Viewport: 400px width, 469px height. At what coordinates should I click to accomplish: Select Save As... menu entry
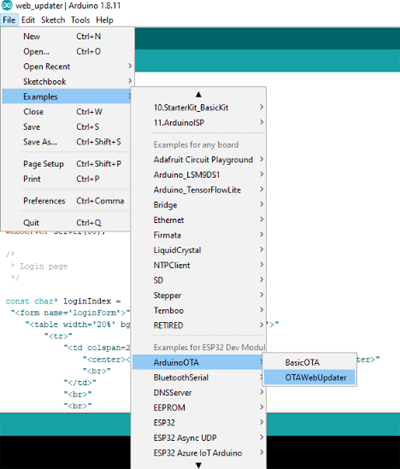pyautogui.click(x=66, y=142)
